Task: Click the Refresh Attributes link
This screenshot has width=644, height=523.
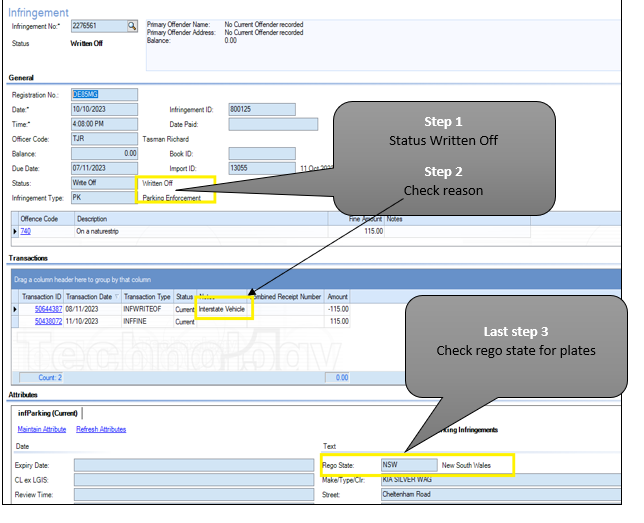Action: point(101,429)
